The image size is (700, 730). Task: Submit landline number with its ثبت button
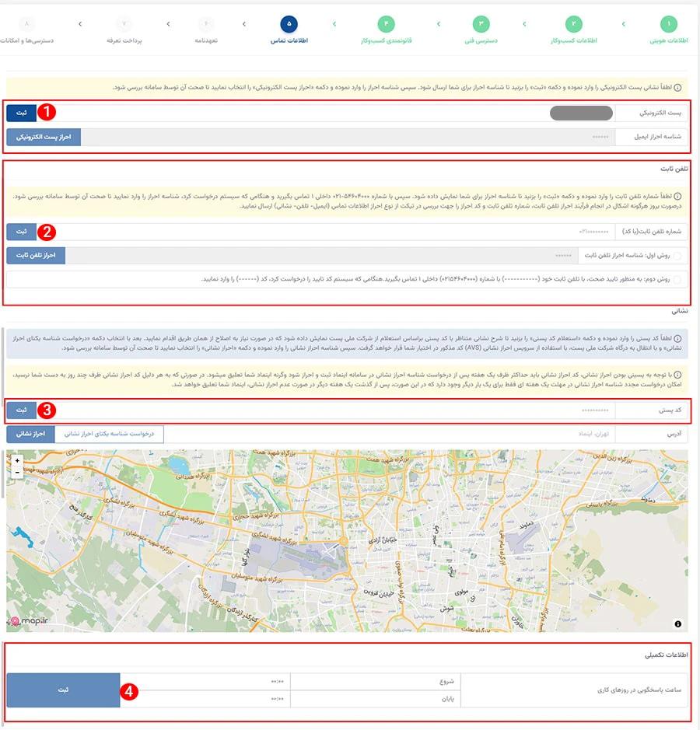point(22,232)
